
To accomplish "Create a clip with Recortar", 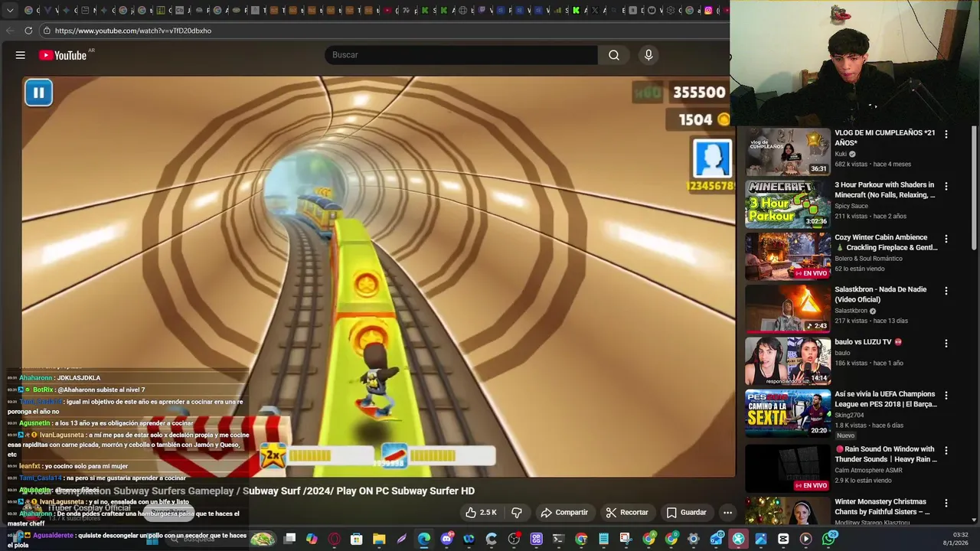I will [x=627, y=513].
